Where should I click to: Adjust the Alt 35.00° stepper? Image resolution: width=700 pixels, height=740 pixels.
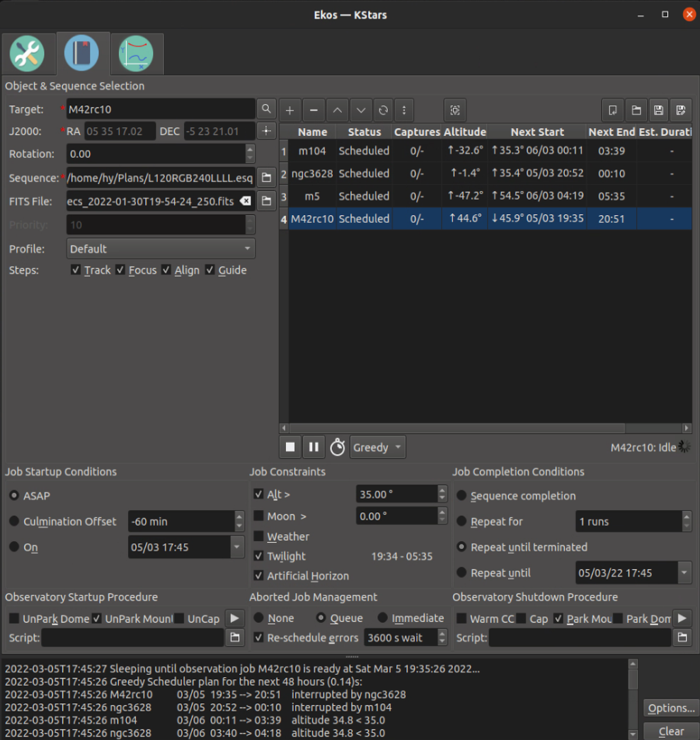(442, 494)
